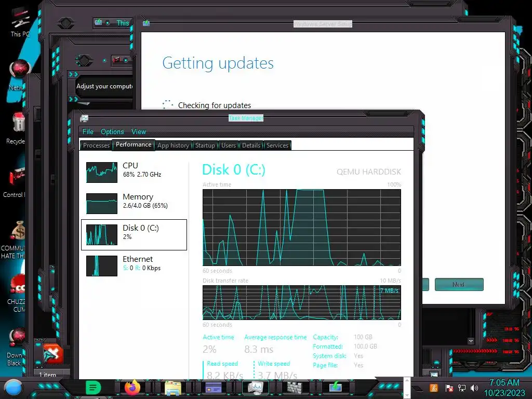Image resolution: width=532 pixels, height=399 pixels.
Task: Switch to the Processes tab
Action: 96,145
